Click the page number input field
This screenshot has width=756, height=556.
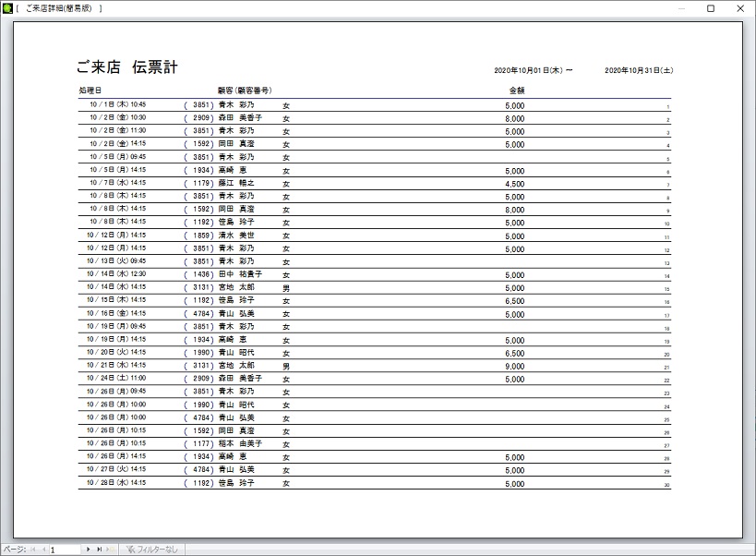click(x=66, y=550)
